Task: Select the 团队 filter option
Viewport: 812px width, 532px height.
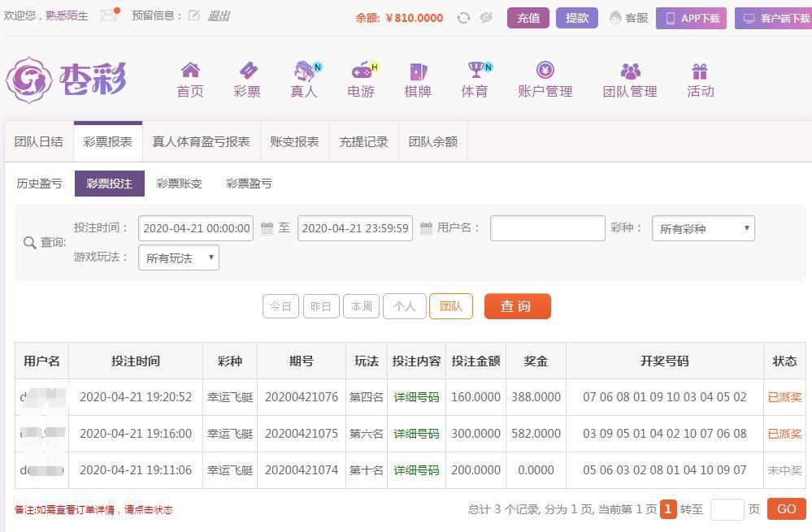Action: click(x=450, y=306)
